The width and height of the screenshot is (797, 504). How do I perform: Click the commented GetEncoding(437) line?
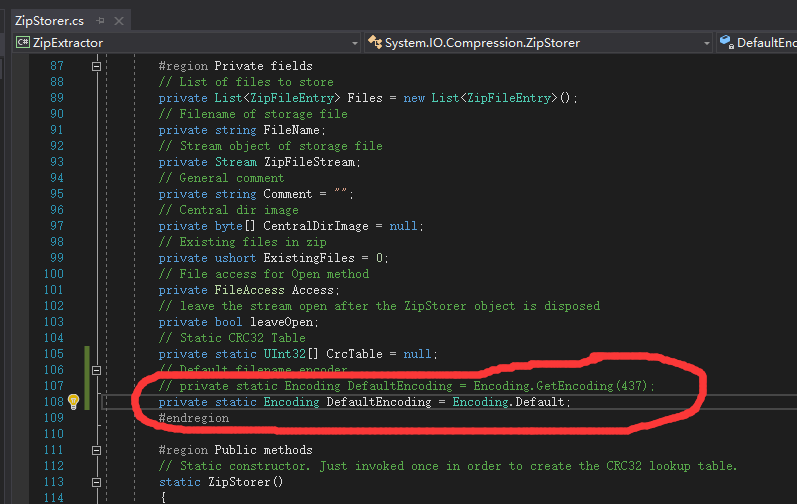coord(407,386)
